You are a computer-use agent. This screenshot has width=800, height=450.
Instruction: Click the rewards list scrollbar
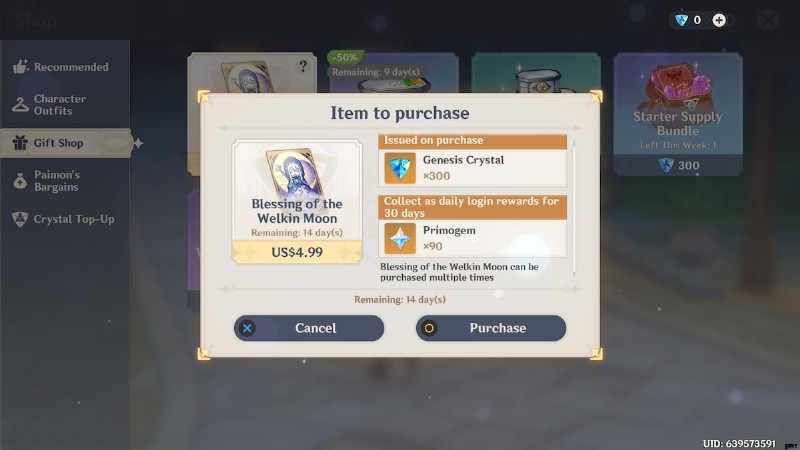(574, 208)
